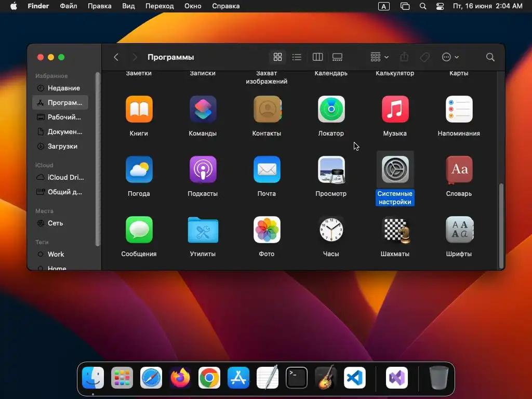The image size is (532, 399).
Task: Open Terminal from the Dock
Action: (x=297, y=378)
